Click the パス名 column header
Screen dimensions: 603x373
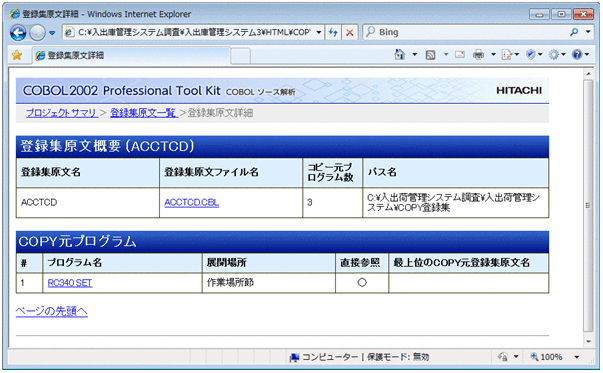click(456, 173)
